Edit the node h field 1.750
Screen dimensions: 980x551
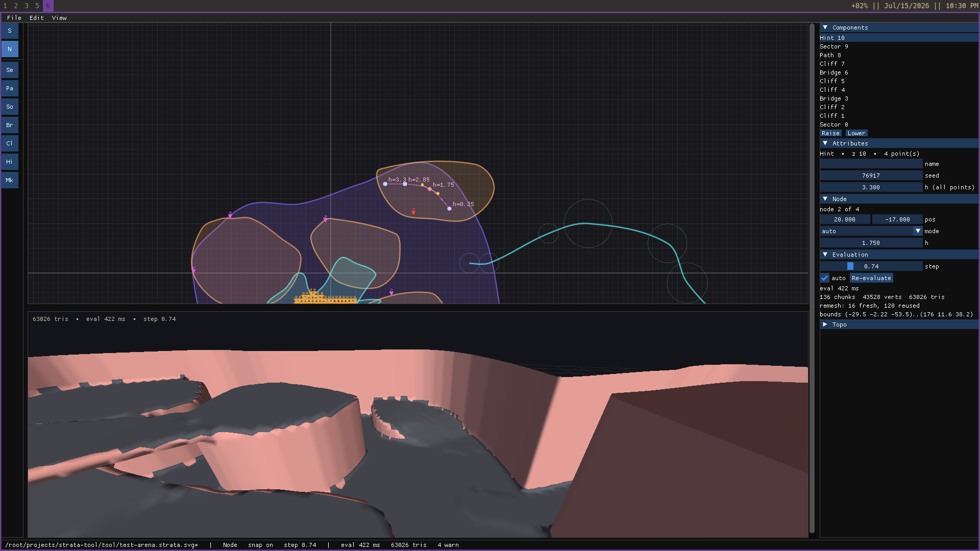click(871, 243)
